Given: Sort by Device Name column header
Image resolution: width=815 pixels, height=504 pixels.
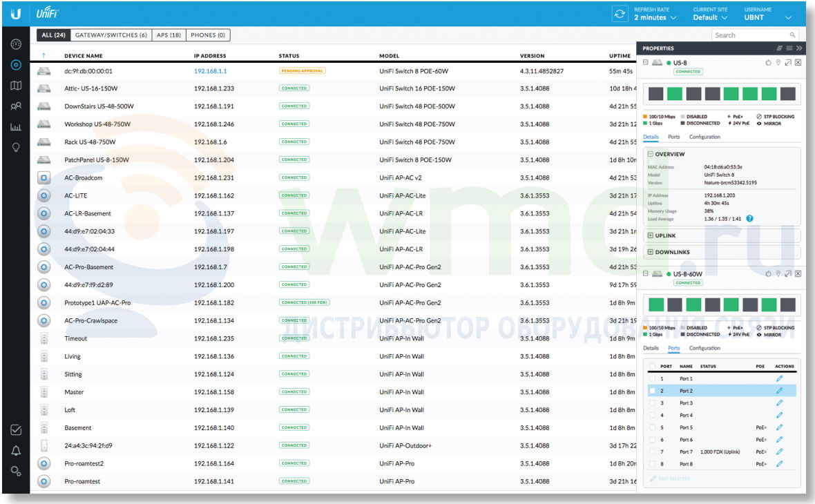Looking at the screenshot, I should (83, 56).
